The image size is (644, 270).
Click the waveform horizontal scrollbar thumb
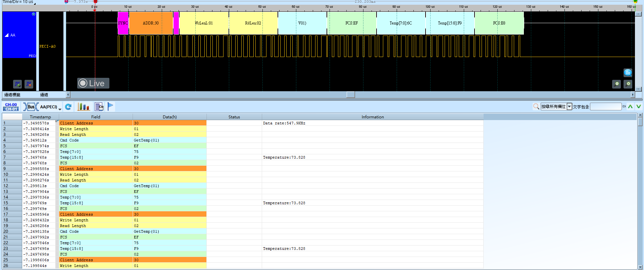click(x=351, y=95)
